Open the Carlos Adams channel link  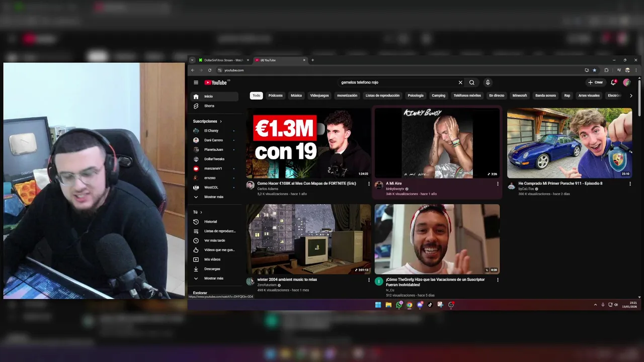point(268,189)
